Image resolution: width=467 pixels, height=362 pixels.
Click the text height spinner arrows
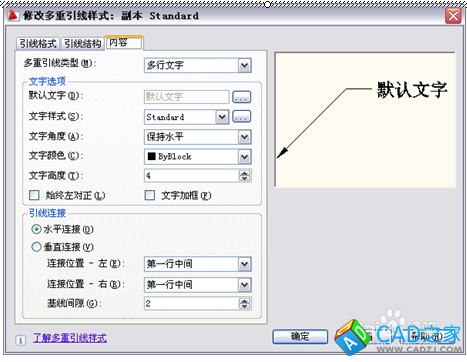tap(245, 176)
